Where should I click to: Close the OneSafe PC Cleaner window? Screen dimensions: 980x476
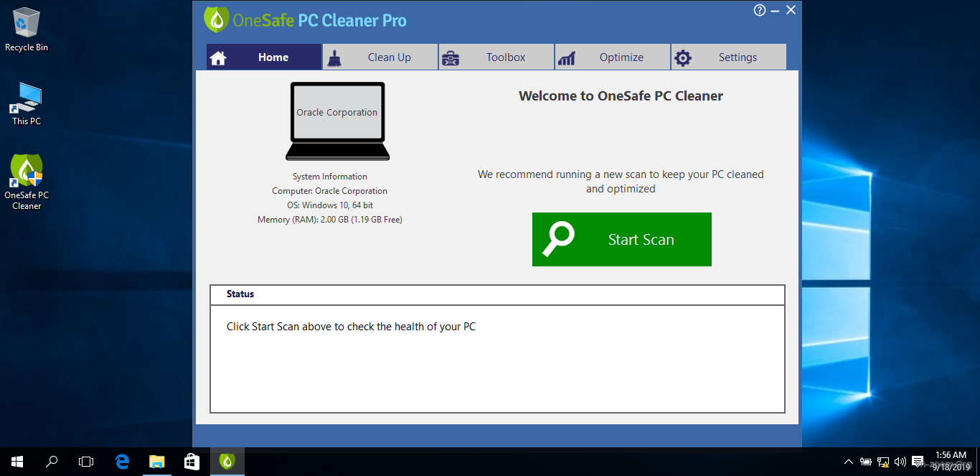coord(791,10)
